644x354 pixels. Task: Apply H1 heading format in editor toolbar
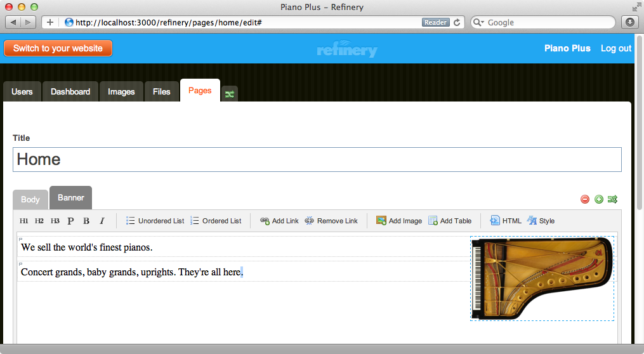[24, 221]
